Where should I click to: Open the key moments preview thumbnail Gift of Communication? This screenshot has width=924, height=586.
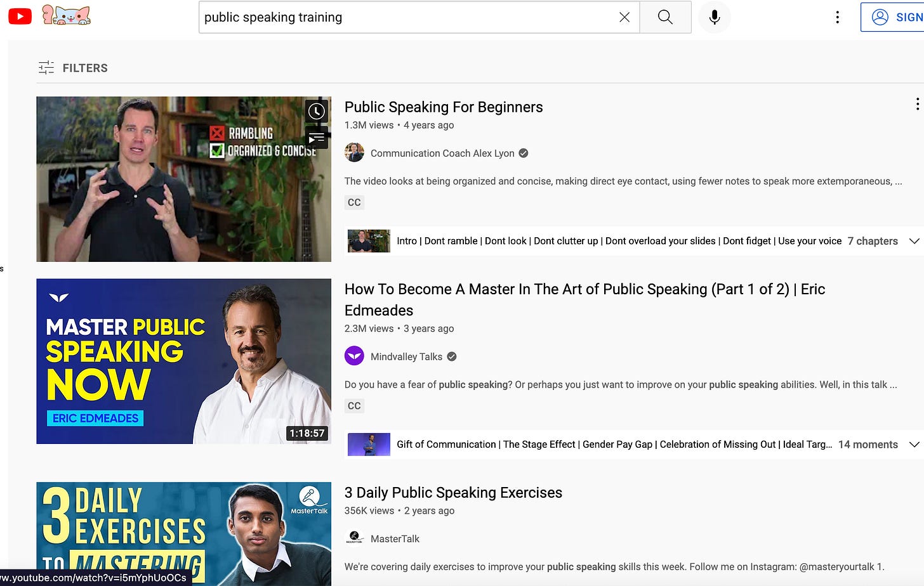pos(369,445)
